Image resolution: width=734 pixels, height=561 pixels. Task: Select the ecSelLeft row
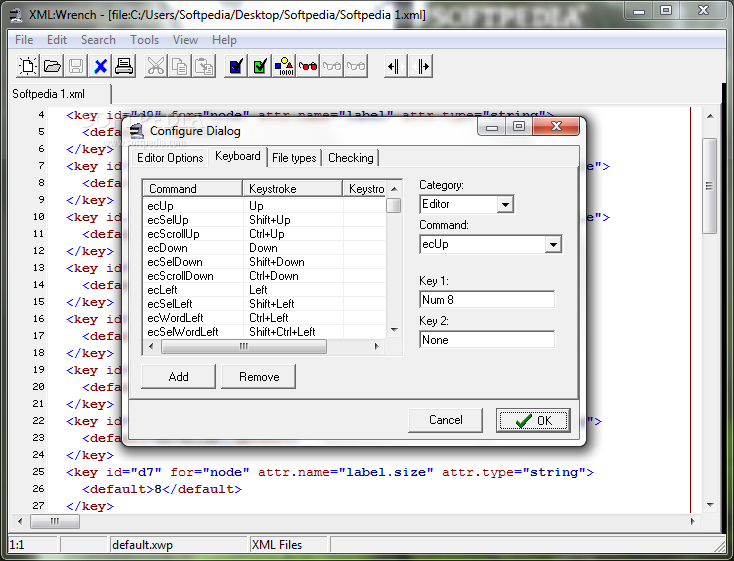pyautogui.click(x=264, y=304)
